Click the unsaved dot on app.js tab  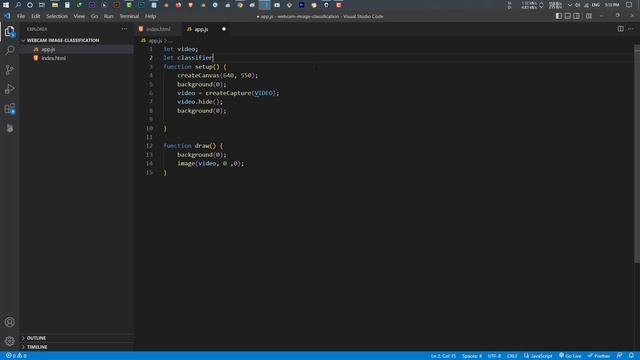click(224, 29)
